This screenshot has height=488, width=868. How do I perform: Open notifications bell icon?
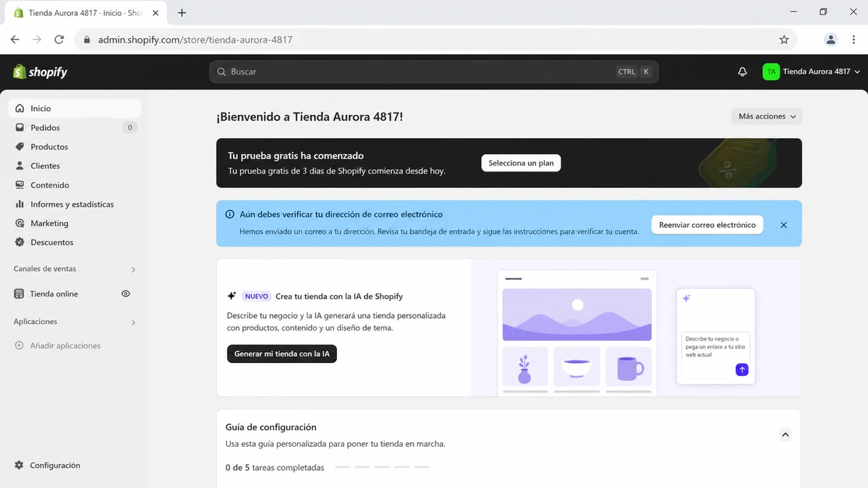click(x=742, y=72)
